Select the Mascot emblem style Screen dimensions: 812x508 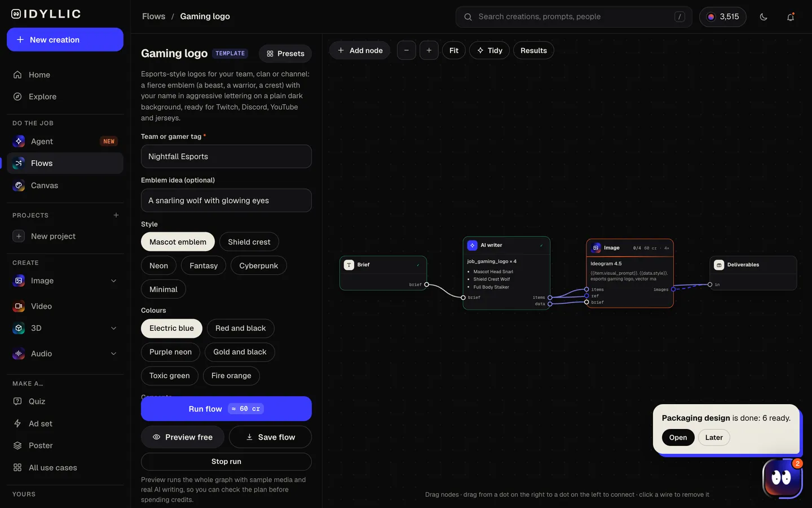[178, 242]
